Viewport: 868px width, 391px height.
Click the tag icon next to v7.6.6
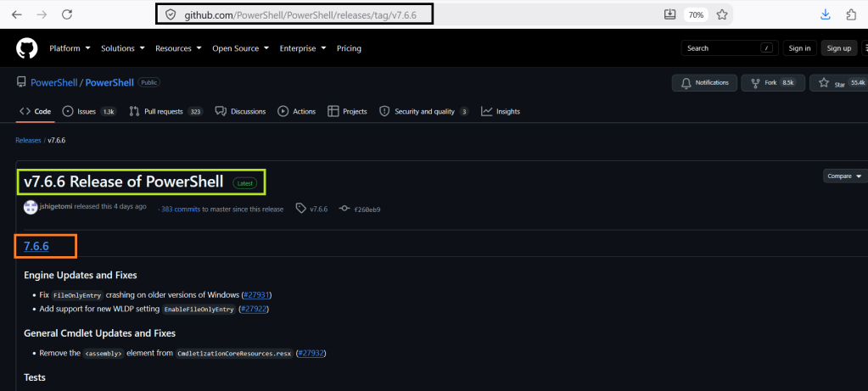coord(300,209)
